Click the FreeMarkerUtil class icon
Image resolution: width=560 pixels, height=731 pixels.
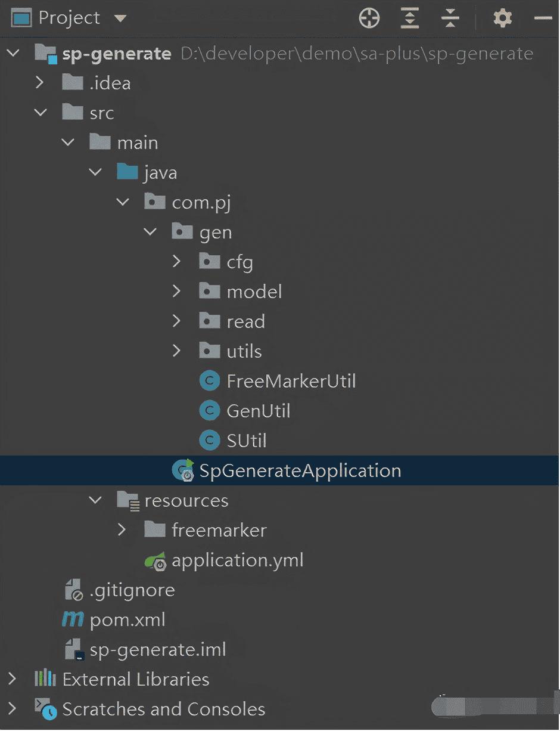[x=209, y=381]
